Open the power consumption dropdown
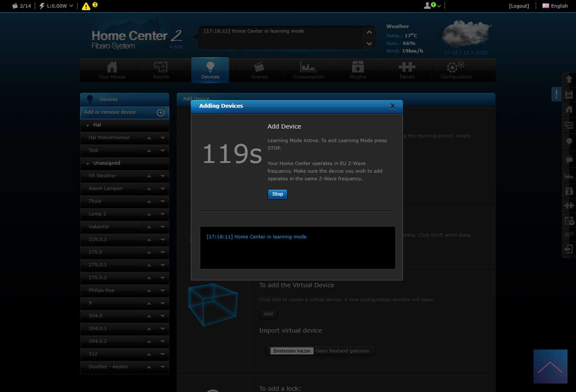 [x=56, y=6]
